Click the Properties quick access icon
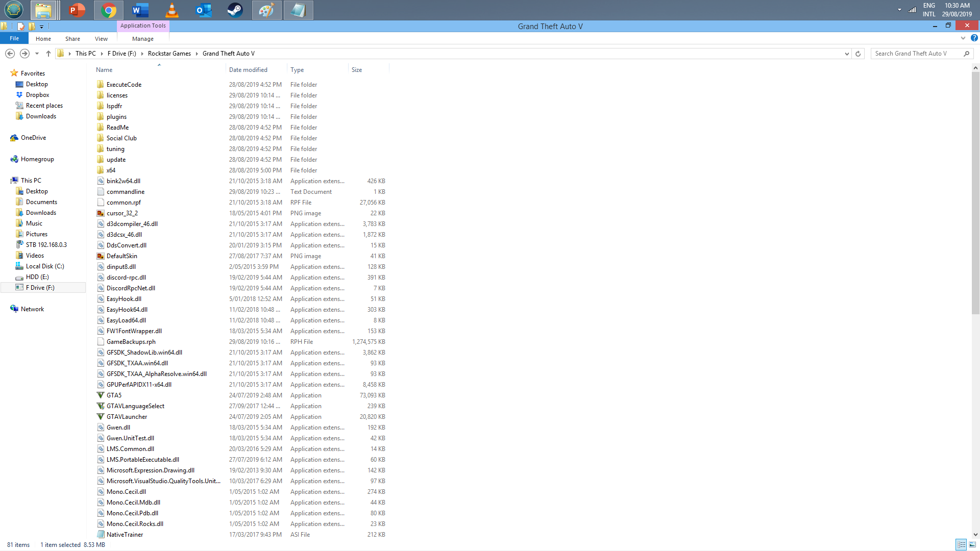Screen dimensions: 980x551 pyautogui.click(x=21, y=26)
